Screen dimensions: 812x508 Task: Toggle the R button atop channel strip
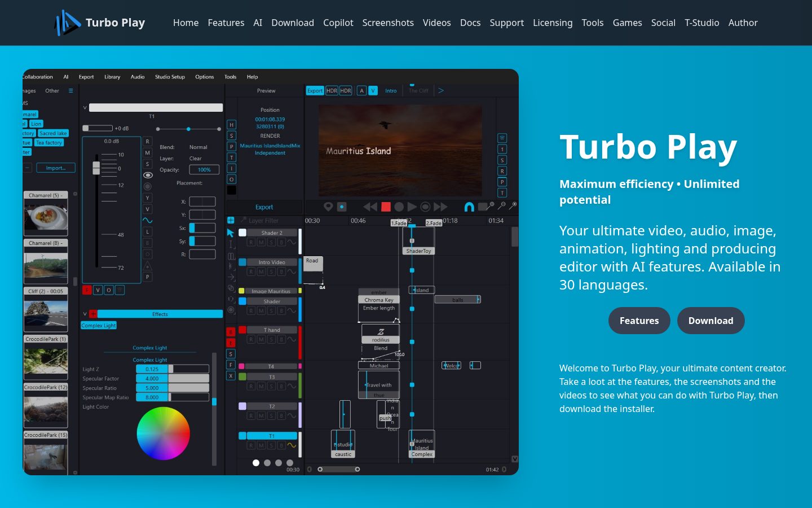tap(148, 142)
